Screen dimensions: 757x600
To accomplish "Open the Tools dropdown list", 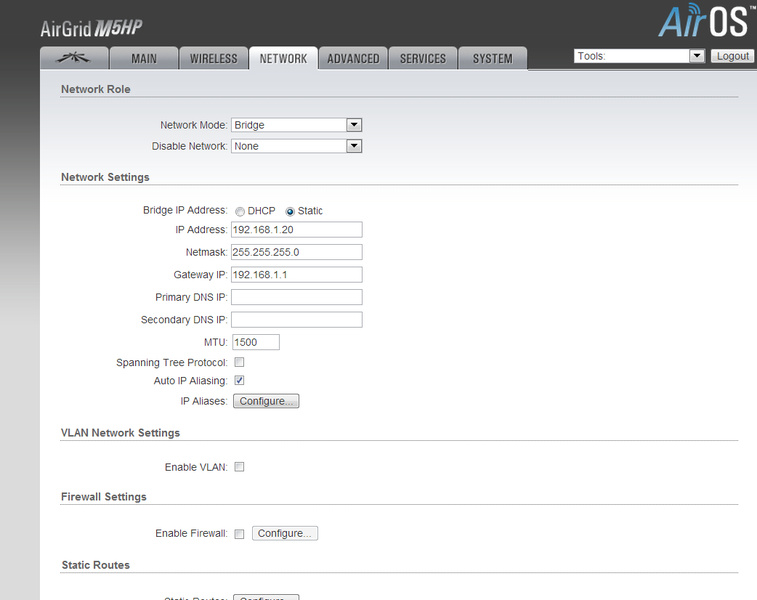I will point(639,56).
